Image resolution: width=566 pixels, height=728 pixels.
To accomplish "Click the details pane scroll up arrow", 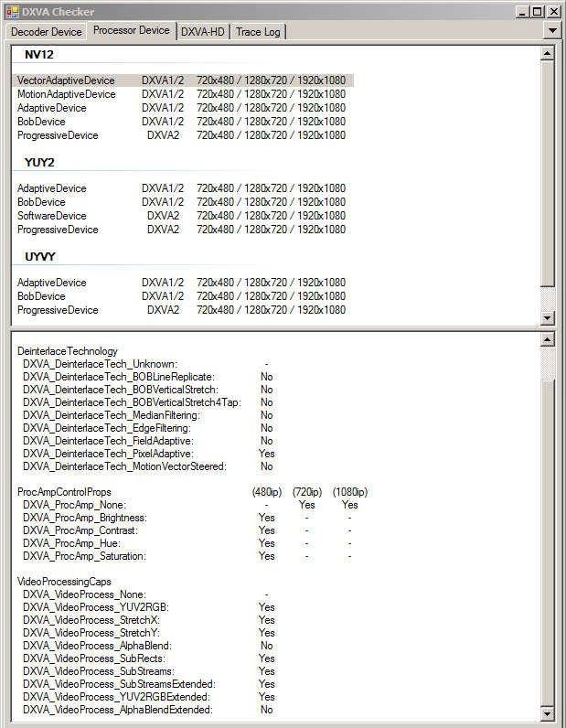I will pyautogui.click(x=548, y=339).
